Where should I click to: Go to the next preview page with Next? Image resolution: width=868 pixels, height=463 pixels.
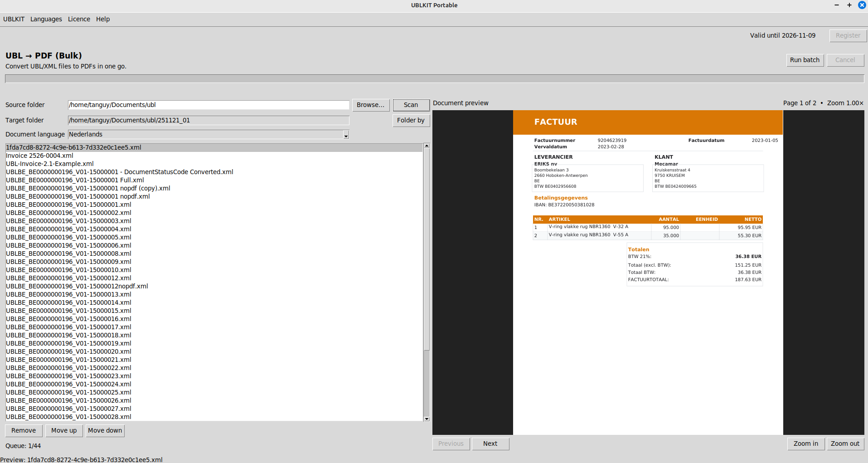click(x=490, y=444)
